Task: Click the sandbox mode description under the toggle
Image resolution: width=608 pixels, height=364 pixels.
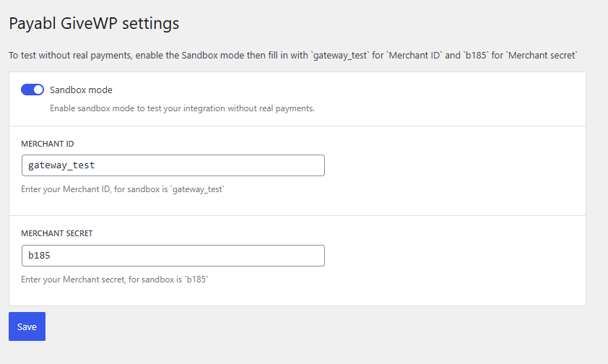Action: [x=182, y=108]
